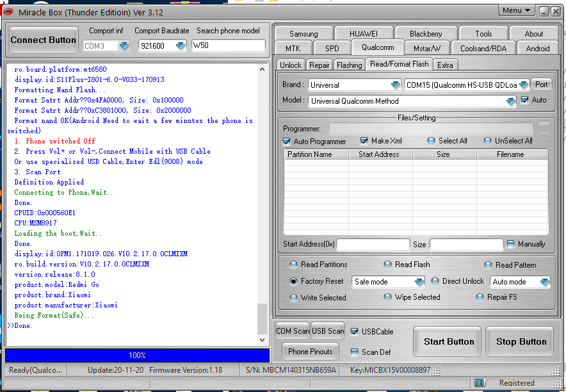
Task: Switch to the Blackberry tab
Action: (426, 33)
